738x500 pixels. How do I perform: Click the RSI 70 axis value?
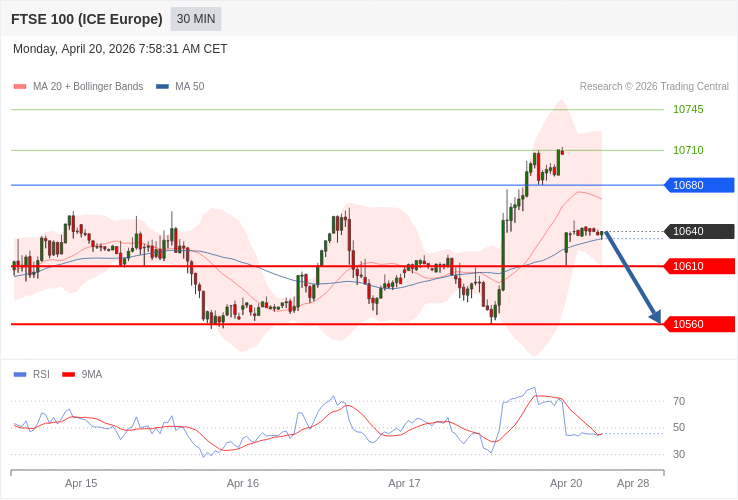click(x=679, y=402)
